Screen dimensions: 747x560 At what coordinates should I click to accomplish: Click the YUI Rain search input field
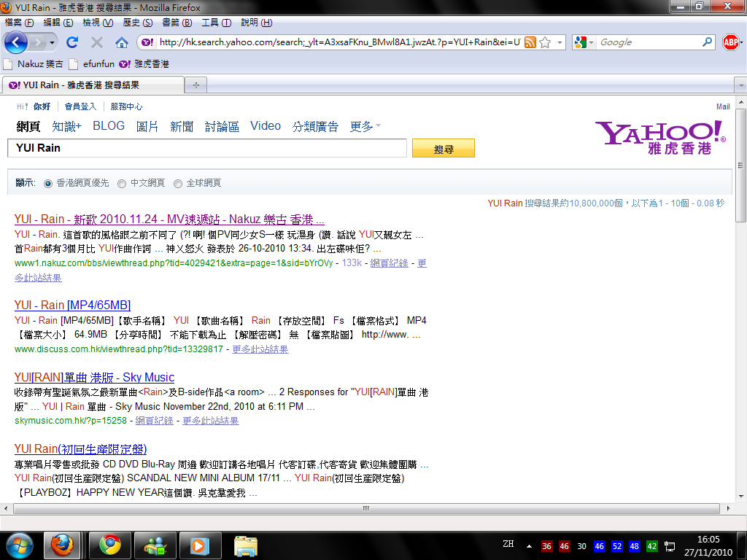[x=206, y=148]
